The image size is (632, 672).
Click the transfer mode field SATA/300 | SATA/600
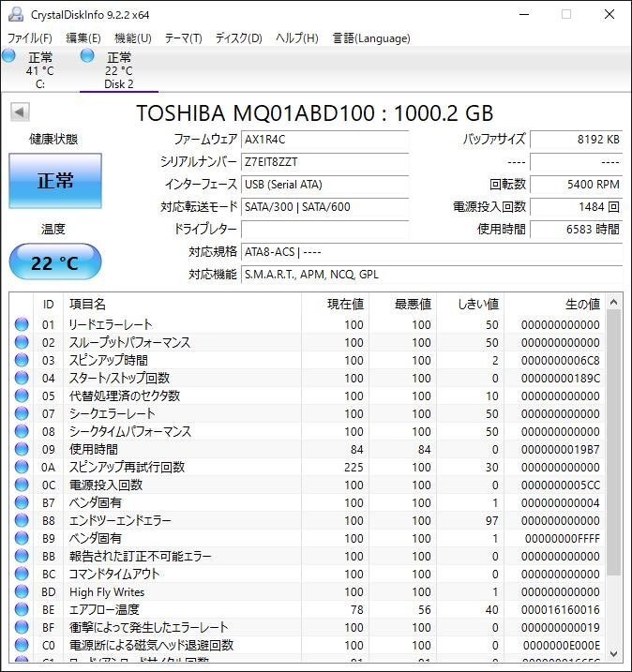pos(325,206)
